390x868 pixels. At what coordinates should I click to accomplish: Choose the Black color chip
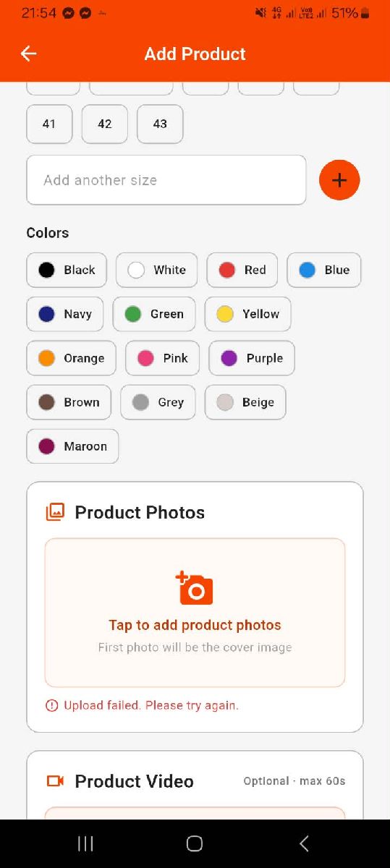[67, 270]
